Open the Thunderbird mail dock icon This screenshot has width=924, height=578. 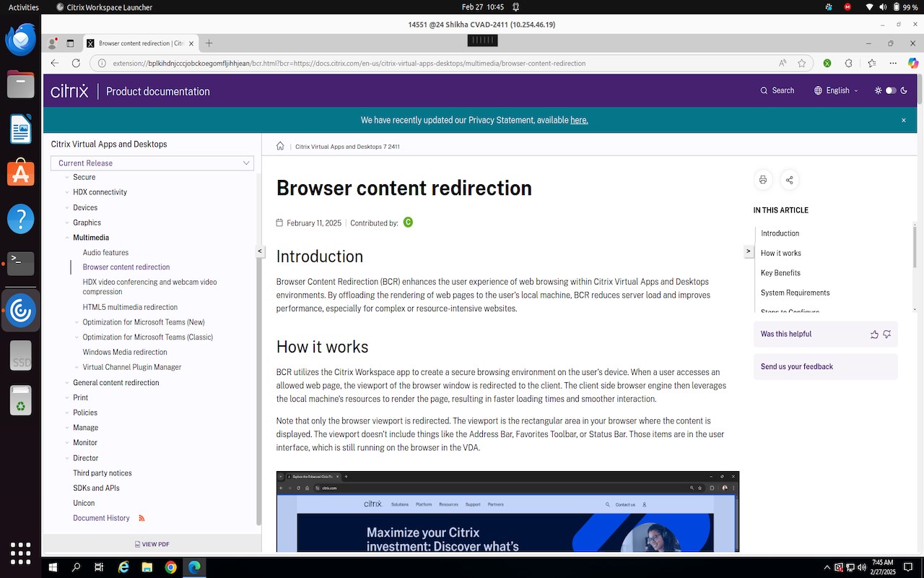[21, 40]
